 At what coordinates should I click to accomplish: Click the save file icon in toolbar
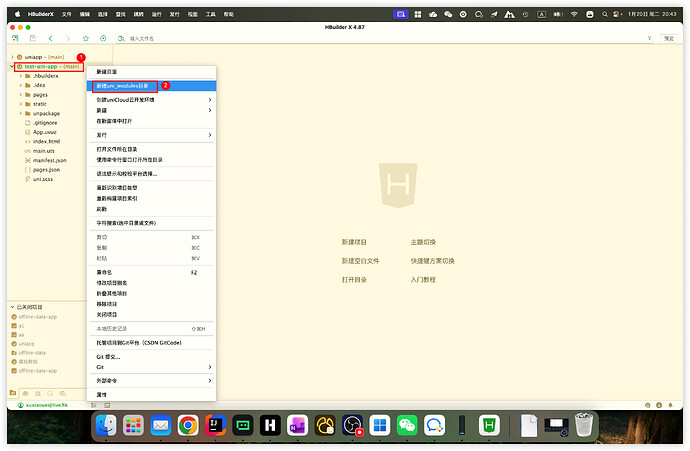pyautogui.click(x=32, y=38)
